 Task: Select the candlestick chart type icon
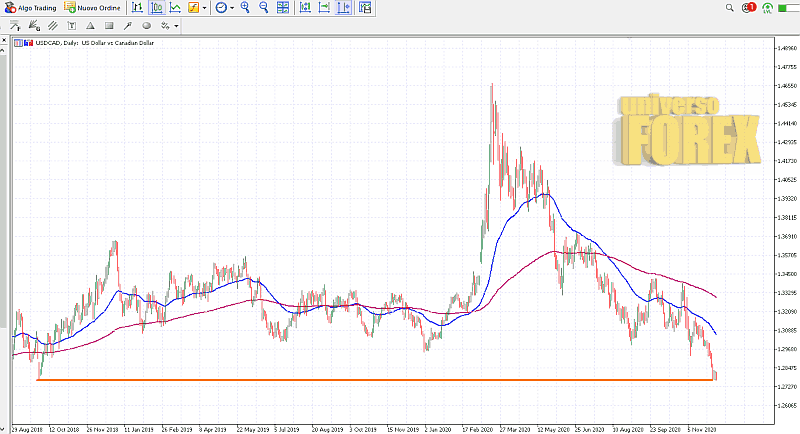(x=156, y=7)
